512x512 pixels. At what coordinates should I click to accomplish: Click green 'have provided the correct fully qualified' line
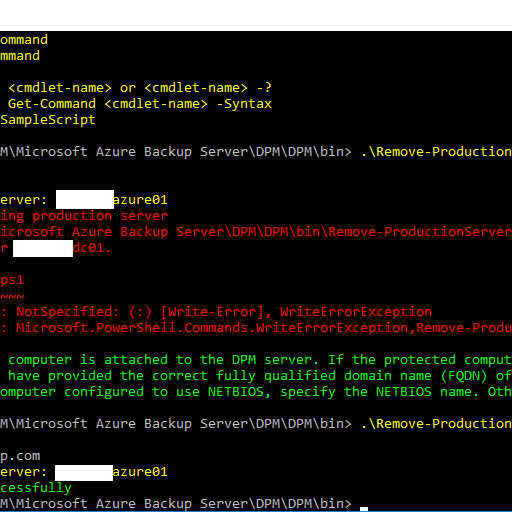[260, 376]
